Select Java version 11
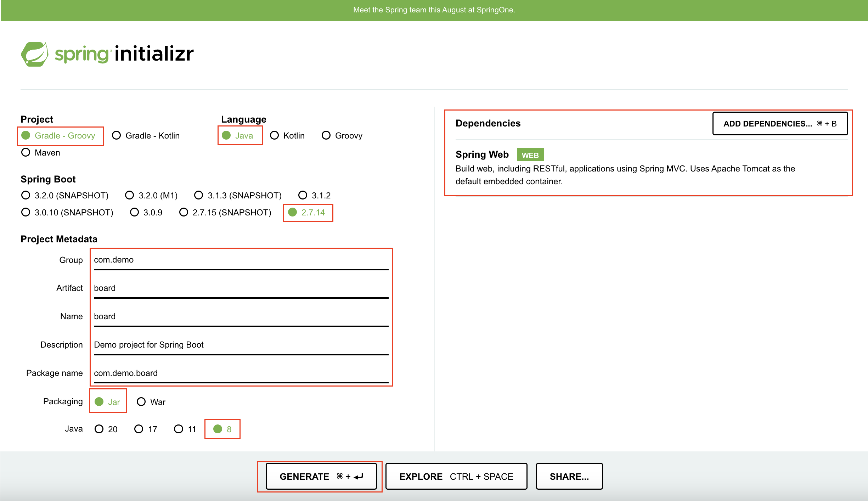The height and width of the screenshot is (501, 868). coord(179,429)
